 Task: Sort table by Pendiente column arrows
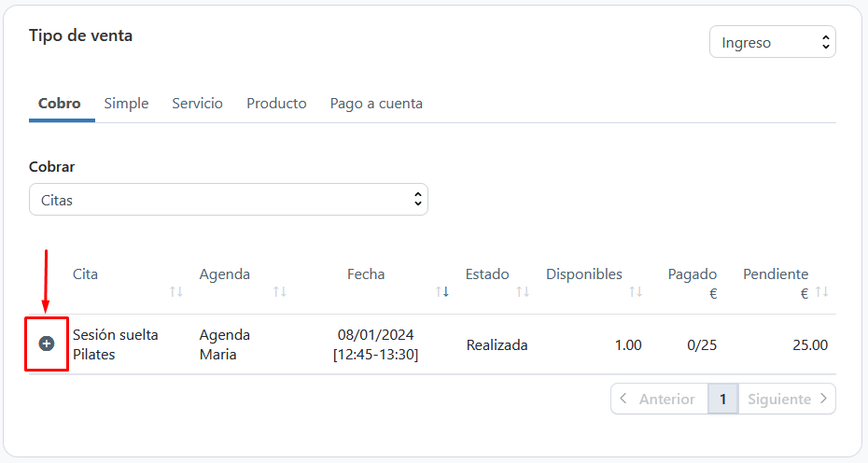coord(821,292)
